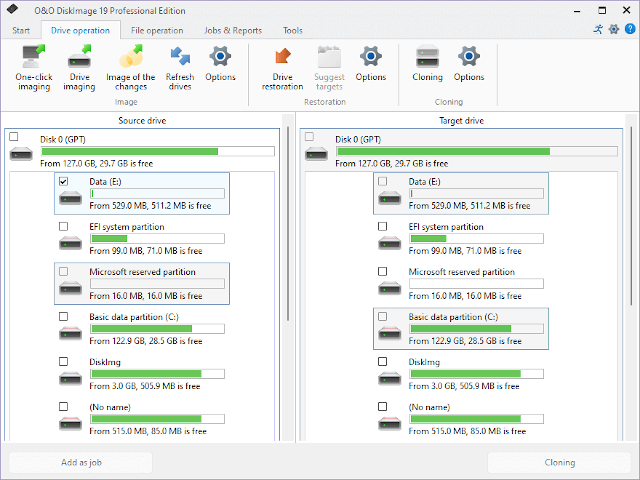Open Options in the Image group

pos(220,63)
